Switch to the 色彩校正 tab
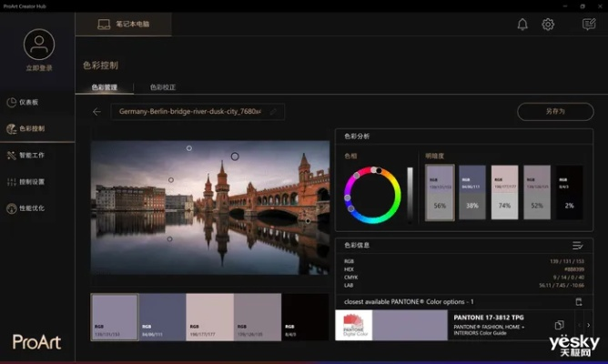The image size is (608, 364). pyautogui.click(x=163, y=87)
